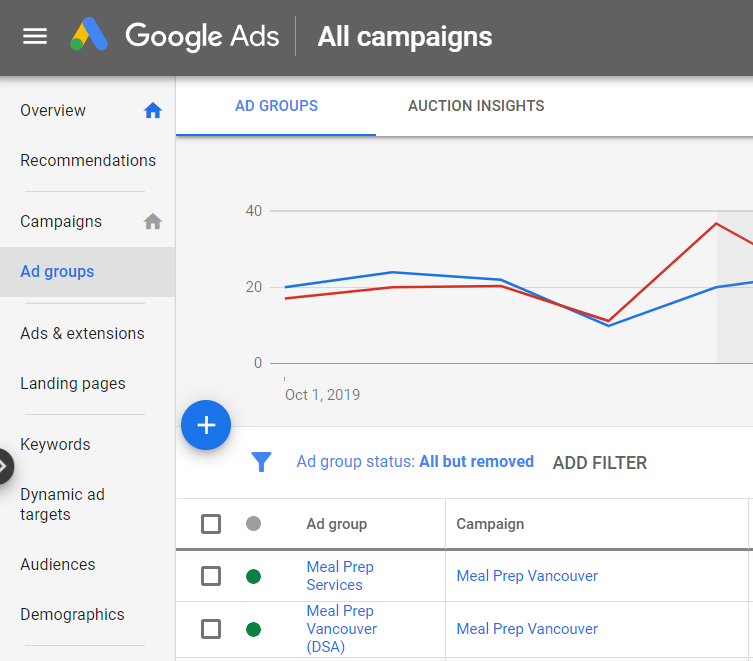Screen dimensions: 753x661
Task: Click the blue home icon beside Overview
Action: (x=153, y=111)
